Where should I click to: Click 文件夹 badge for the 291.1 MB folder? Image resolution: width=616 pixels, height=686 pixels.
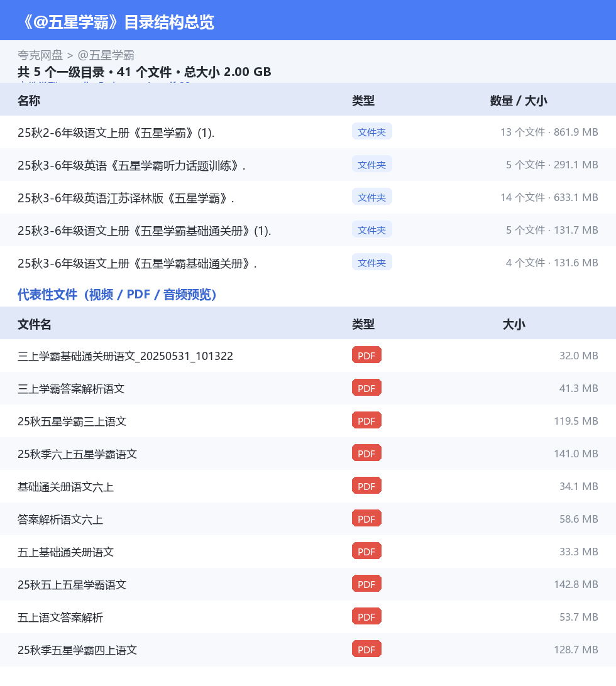[371, 165]
